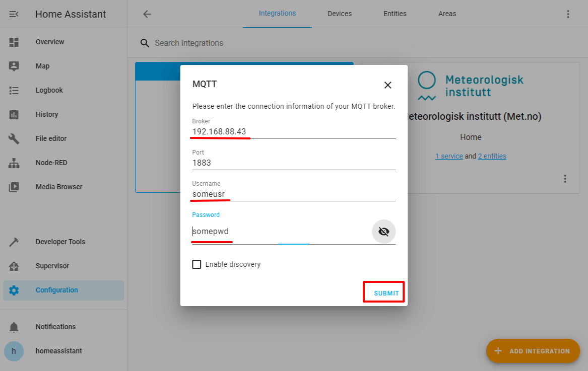Enable discovery checkbox in MQTT dialog
The width and height of the screenshot is (588, 371).
pyautogui.click(x=197, y=264)
